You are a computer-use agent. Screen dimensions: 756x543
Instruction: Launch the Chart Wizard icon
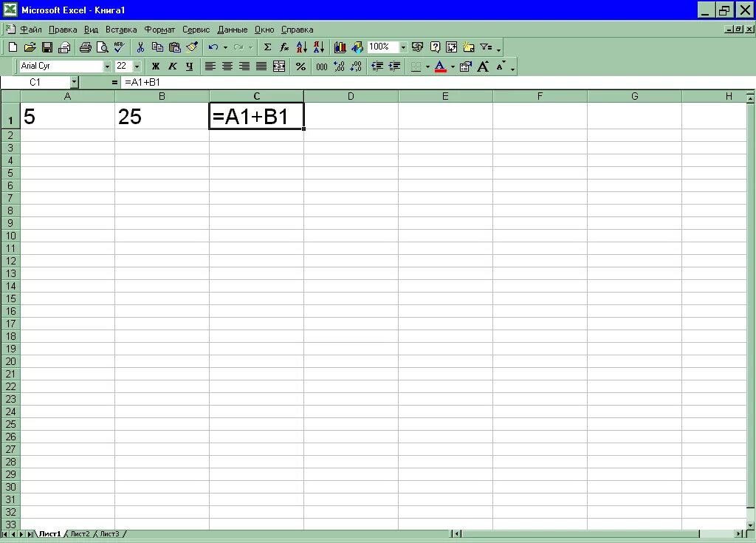[x=340, y=47]
